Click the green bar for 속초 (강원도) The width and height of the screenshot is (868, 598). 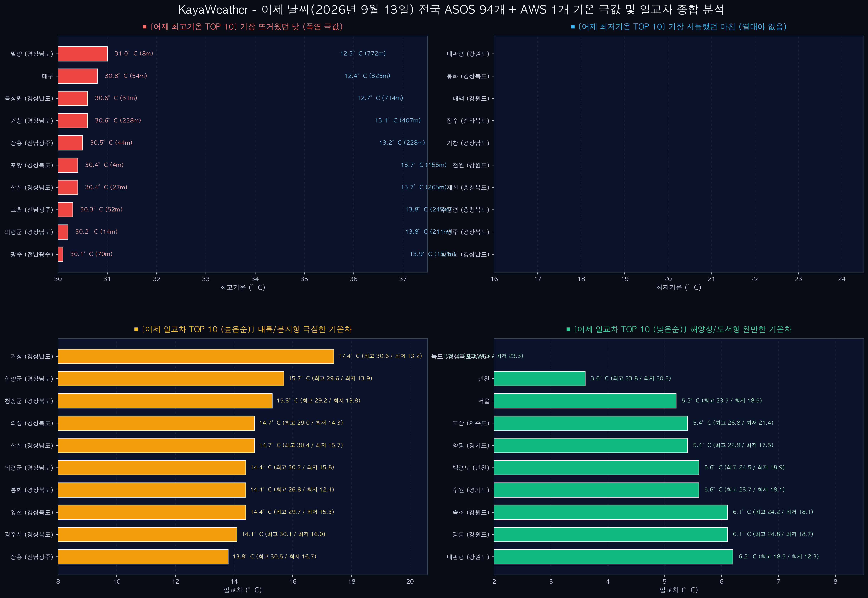pos(611,512)
